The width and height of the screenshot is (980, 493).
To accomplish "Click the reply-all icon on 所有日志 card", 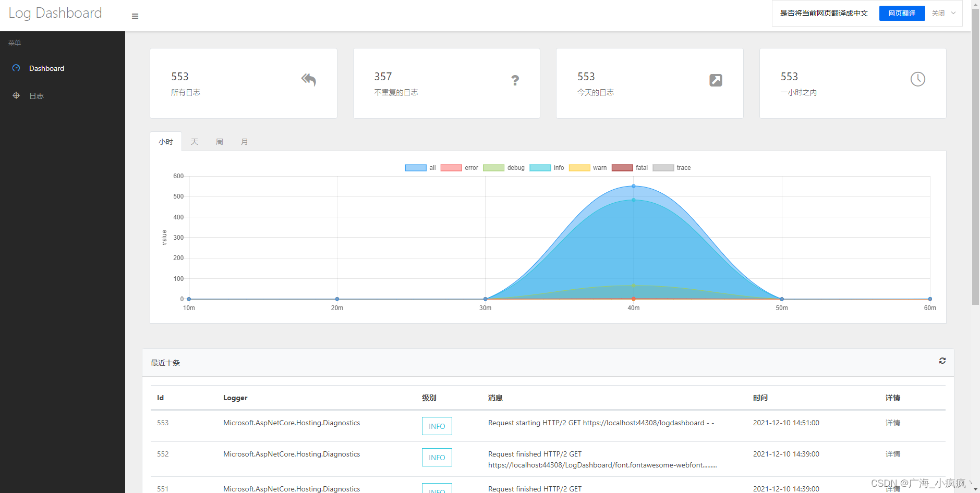I will tap(308, 80).
